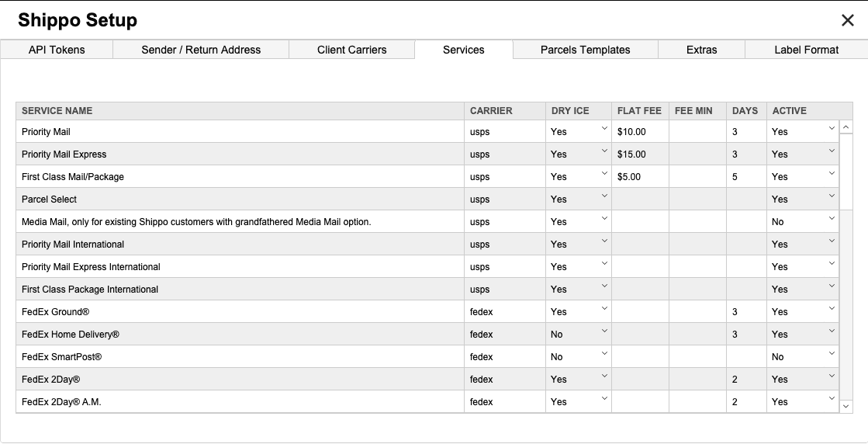
Task: Click the Service Name column header
Action: coord(57,111)
